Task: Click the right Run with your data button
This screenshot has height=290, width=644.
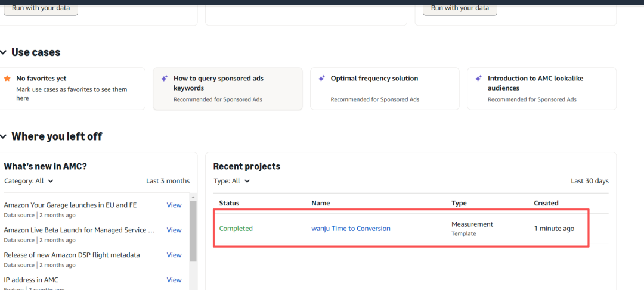Action: [460, 8]
